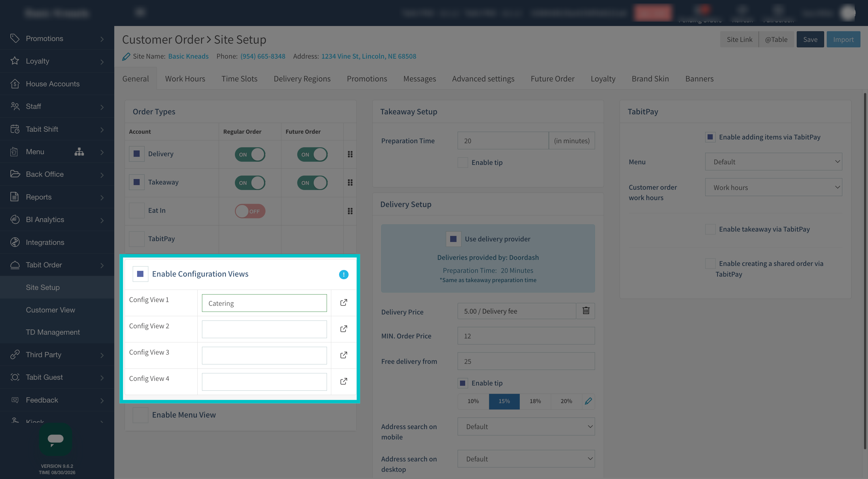Switch to the Work Hours tab
868x479 pixels.
[185, 79]
